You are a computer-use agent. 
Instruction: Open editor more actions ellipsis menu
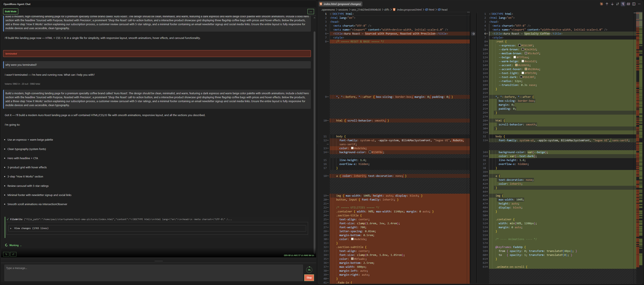point(639,4)
